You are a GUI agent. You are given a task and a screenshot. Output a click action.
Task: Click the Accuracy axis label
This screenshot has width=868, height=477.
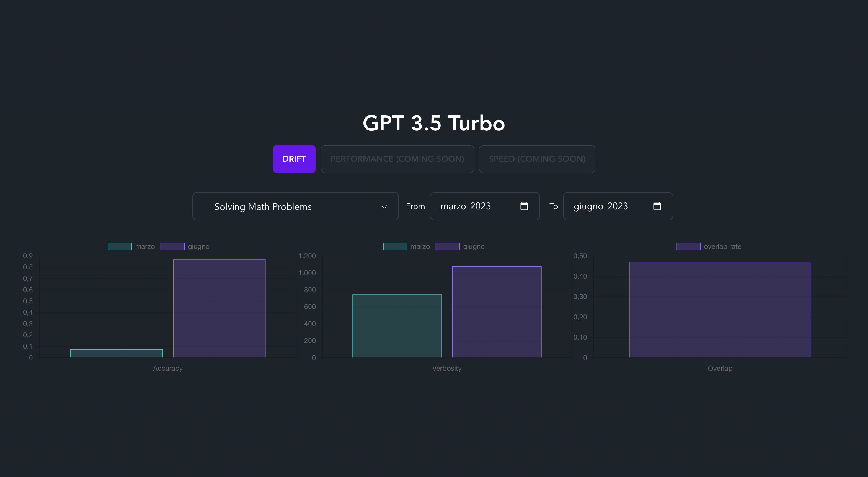(168, 369)
